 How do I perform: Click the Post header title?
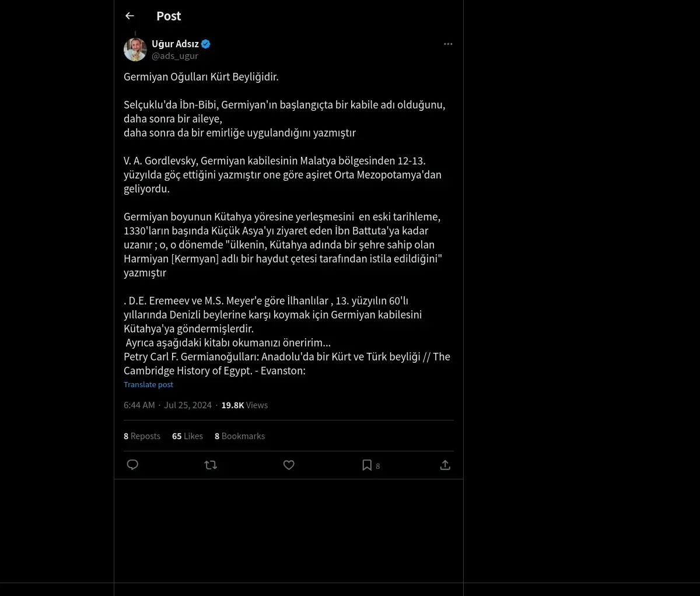click(169, 16)
